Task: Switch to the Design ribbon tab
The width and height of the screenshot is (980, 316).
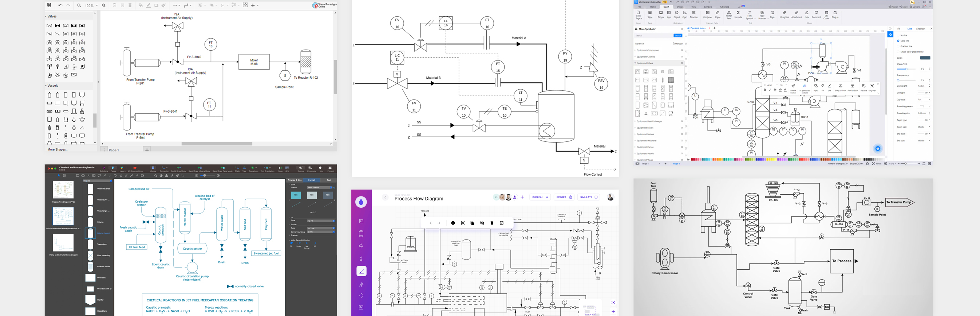Action: [680, 7]
